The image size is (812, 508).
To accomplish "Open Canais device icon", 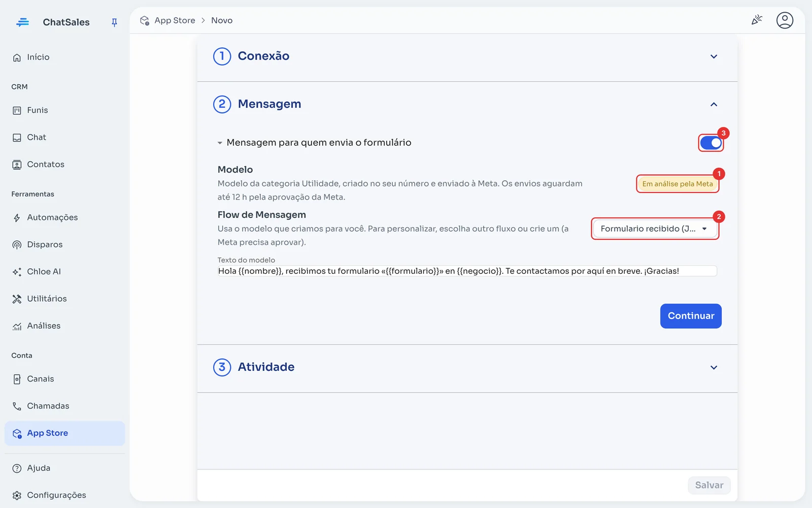I will (x=17, y=379).
